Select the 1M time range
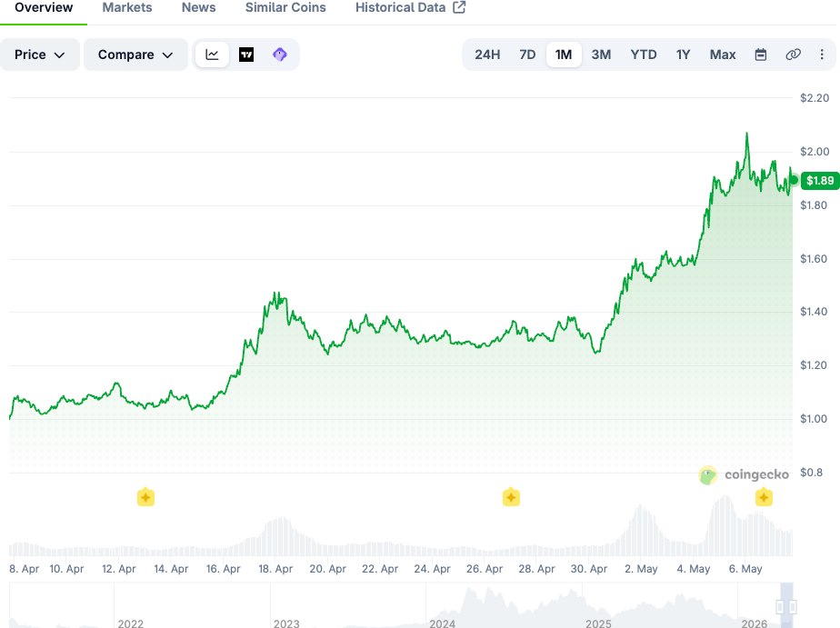The image size is (840, 628). [564, 55]
